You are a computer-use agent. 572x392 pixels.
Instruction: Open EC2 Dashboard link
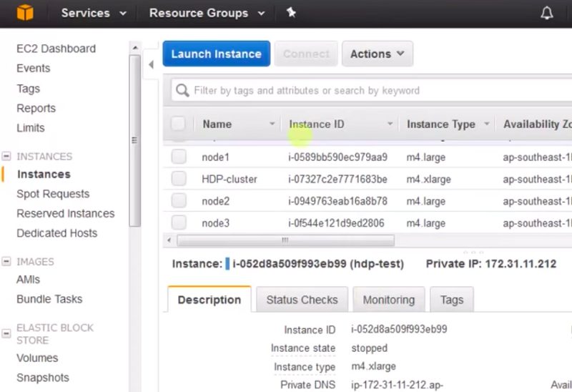[56, 49]
